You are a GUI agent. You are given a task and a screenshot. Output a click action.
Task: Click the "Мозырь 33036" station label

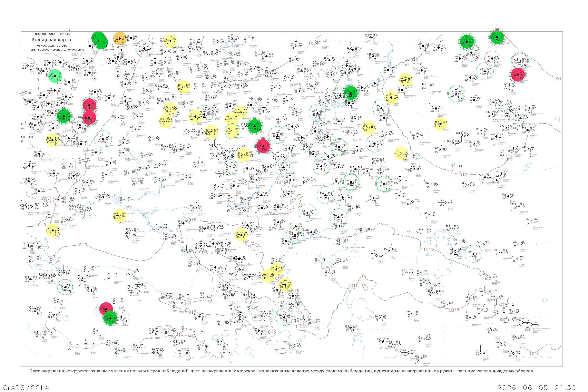point(123,124)
